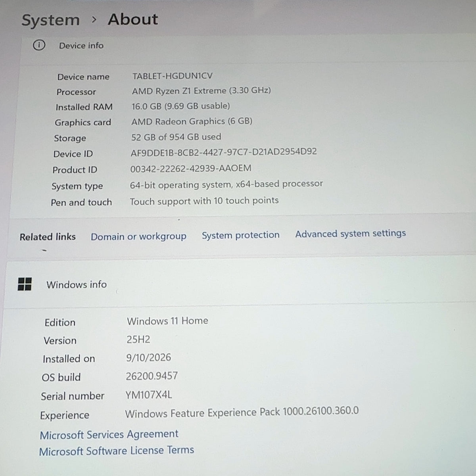
Task: Click the OS build label
Action: [61, 377]
